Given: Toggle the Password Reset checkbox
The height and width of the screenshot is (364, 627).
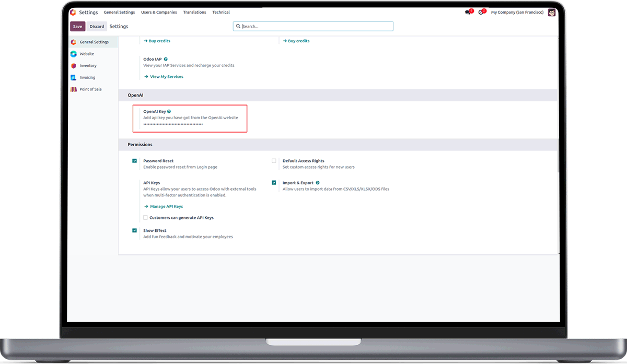Looking at the screenshot, I should tap(135, 161).
